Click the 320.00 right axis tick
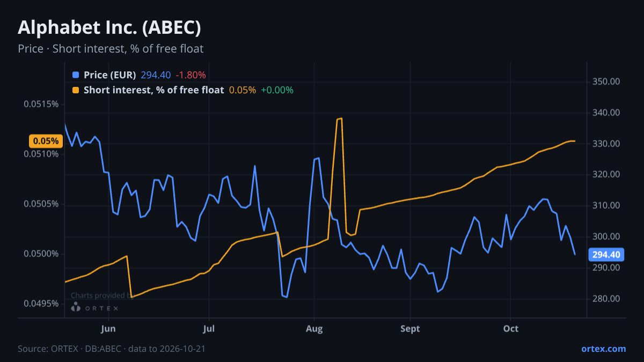 (x=606, y=174)
